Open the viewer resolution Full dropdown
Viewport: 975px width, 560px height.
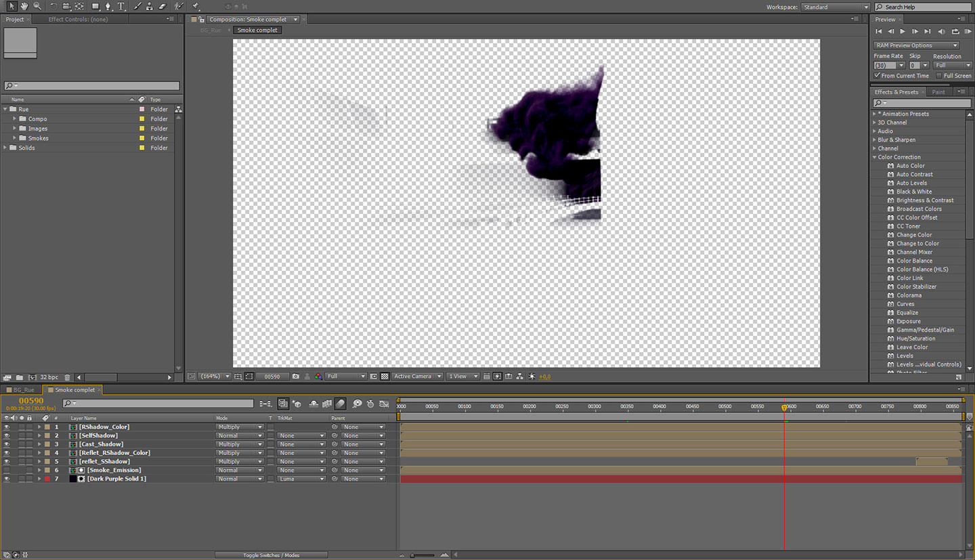point(346,376)
